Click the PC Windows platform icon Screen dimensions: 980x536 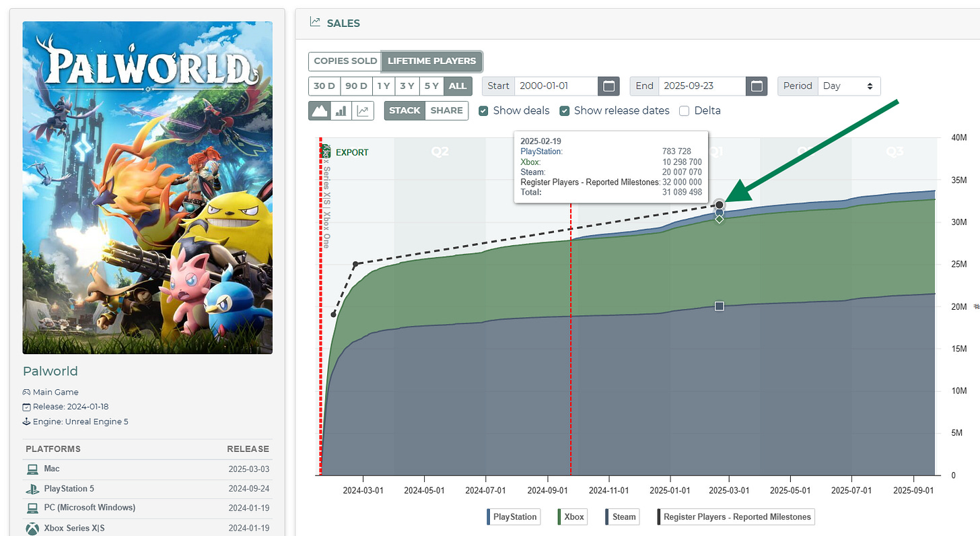click(x=32, y=508)
